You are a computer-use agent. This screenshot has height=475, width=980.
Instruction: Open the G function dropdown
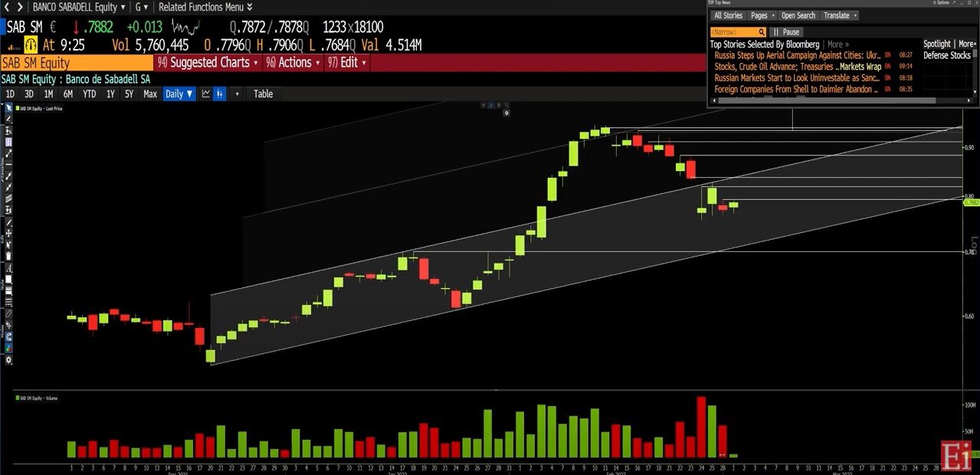coord(143,7)
